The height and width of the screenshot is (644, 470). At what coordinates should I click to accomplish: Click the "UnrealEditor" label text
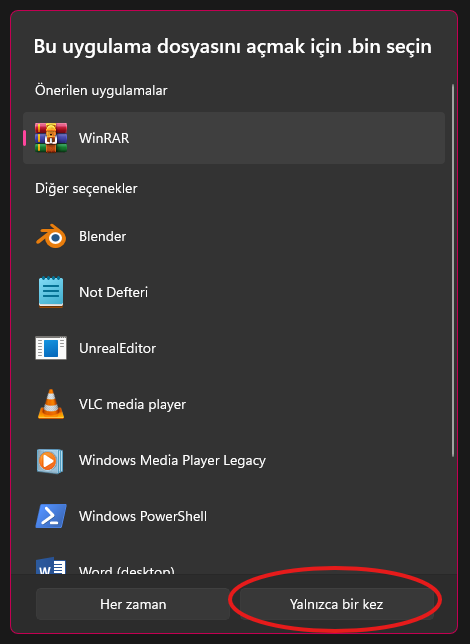coord(118,348)
